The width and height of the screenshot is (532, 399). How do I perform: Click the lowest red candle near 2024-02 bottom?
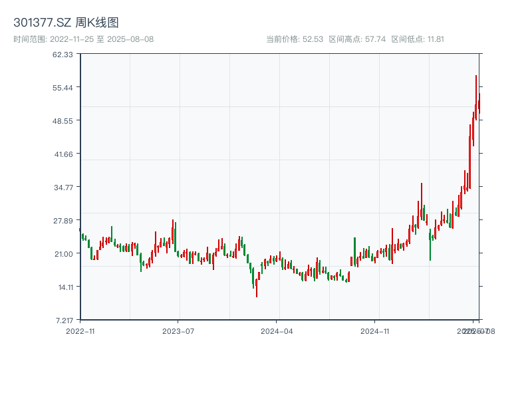click(257, 288)
